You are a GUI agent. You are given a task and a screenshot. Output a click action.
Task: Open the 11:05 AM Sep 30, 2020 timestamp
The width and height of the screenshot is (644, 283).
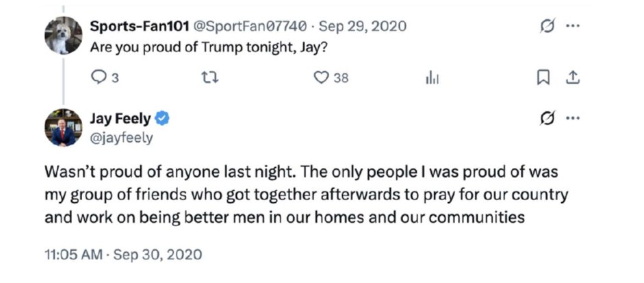[x=123, y=255]
